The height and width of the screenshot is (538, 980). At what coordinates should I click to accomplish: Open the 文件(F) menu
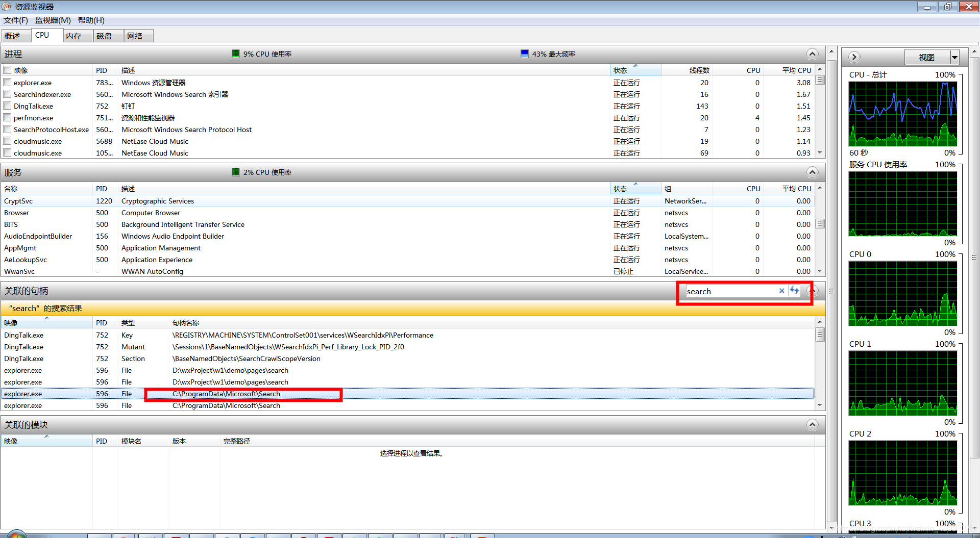pos(16,20)
